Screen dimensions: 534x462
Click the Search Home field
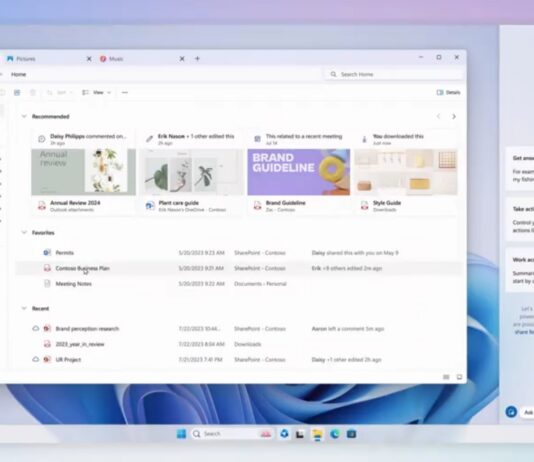[x=394, y=74]
